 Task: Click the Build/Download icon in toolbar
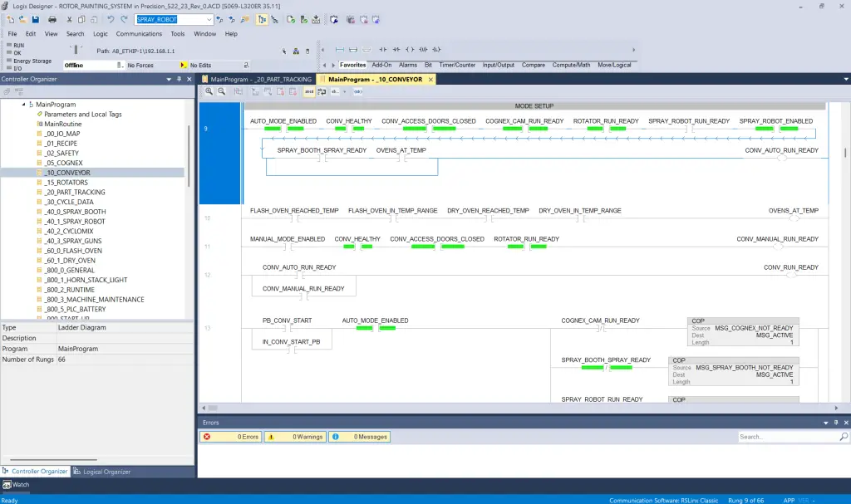pyautogui.click(x=316, y=20)
